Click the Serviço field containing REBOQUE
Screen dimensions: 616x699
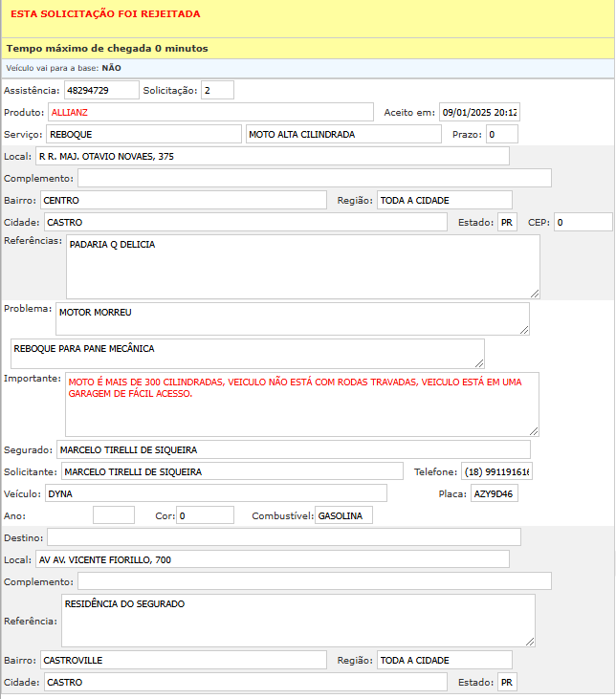(143, 134)
